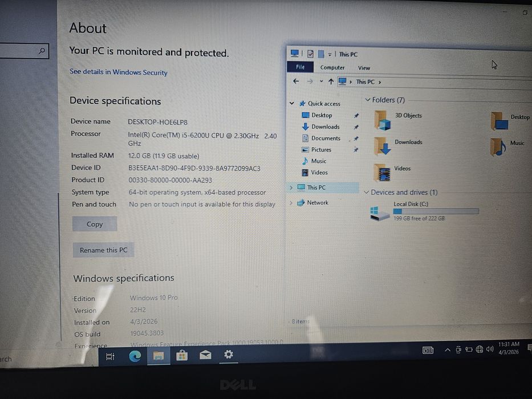Click the New folder quick access toolbar icon
532x399 pixels.
(320, 54)
